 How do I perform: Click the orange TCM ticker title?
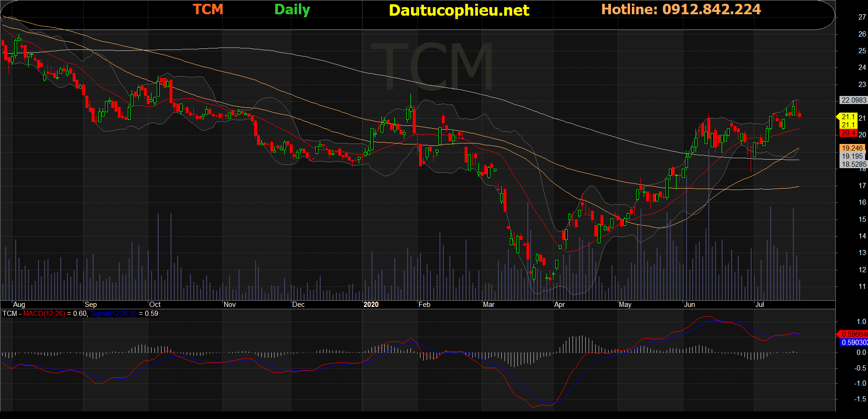[x=208, y=10]
